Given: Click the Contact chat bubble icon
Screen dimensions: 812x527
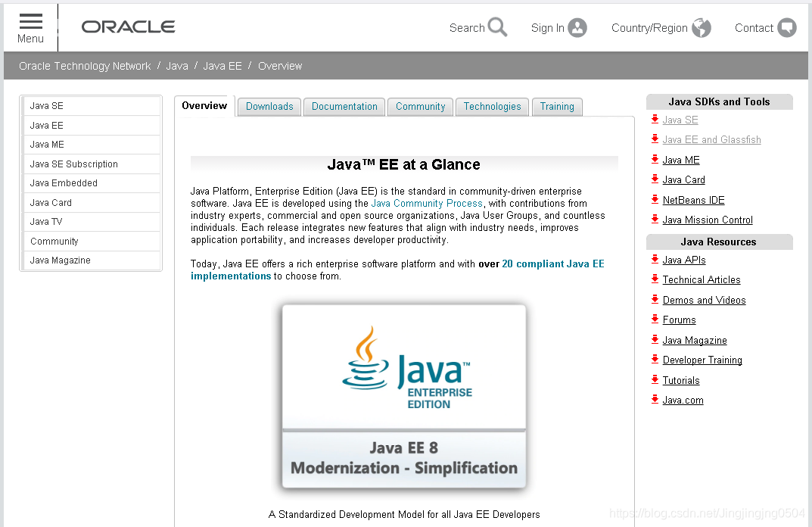Looking at the screenshot, I should click(786, 27).
